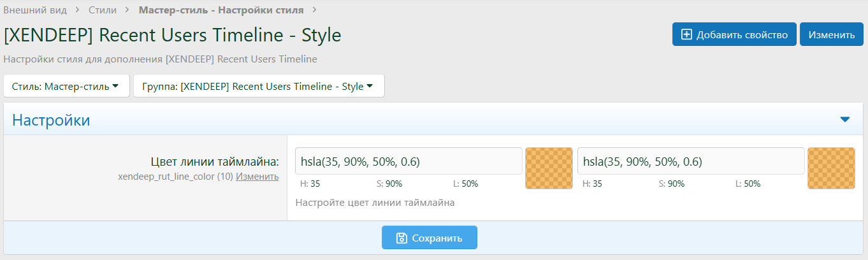868x260 pixels.
Task: Open the first orange color swatch picker
Action: [x=549, y=168]
